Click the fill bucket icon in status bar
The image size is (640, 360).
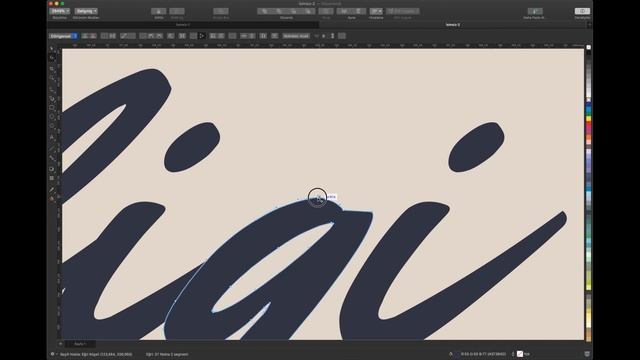click(451, 354)
